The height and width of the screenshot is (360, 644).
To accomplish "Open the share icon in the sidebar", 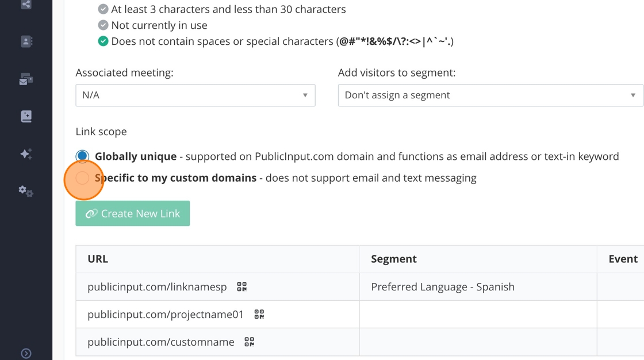I will click(26, 5).
